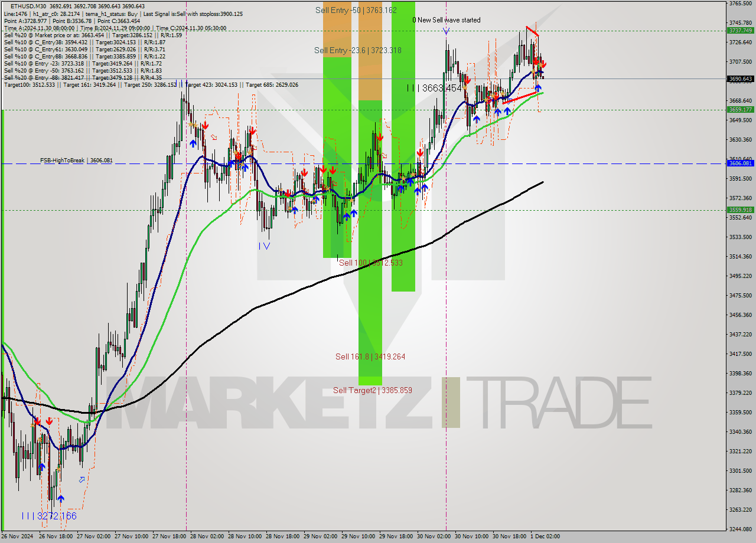This screenshot has width=756, height=543.
Task: Click the 'Sell 161.8 | 3419.264' target label
Action: [x=370, y=356]
